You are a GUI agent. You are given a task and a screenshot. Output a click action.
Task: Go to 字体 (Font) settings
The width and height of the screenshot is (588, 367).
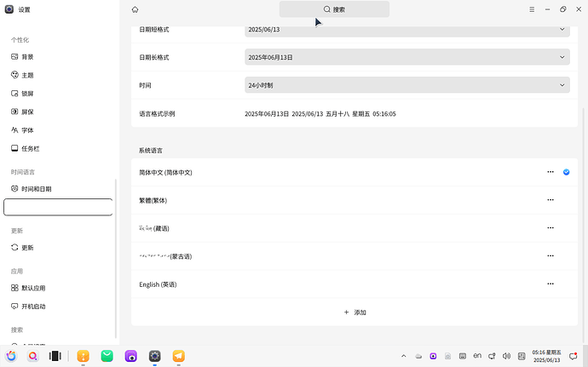coord(27,130)
